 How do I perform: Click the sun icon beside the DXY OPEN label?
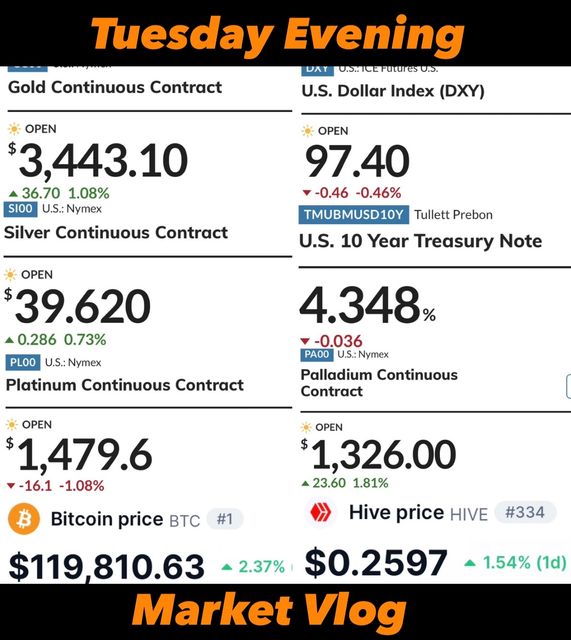[307, 131]
